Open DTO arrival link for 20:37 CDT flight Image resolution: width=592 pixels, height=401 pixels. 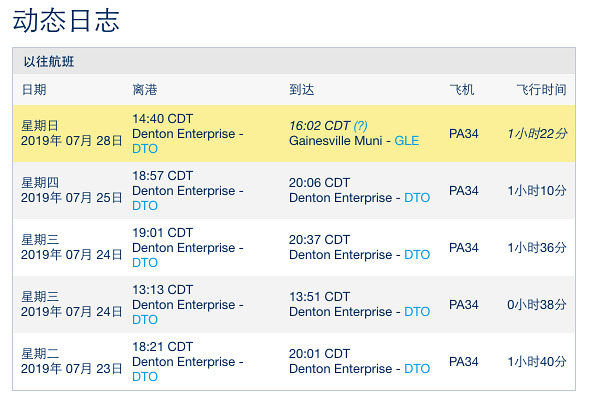417,255
